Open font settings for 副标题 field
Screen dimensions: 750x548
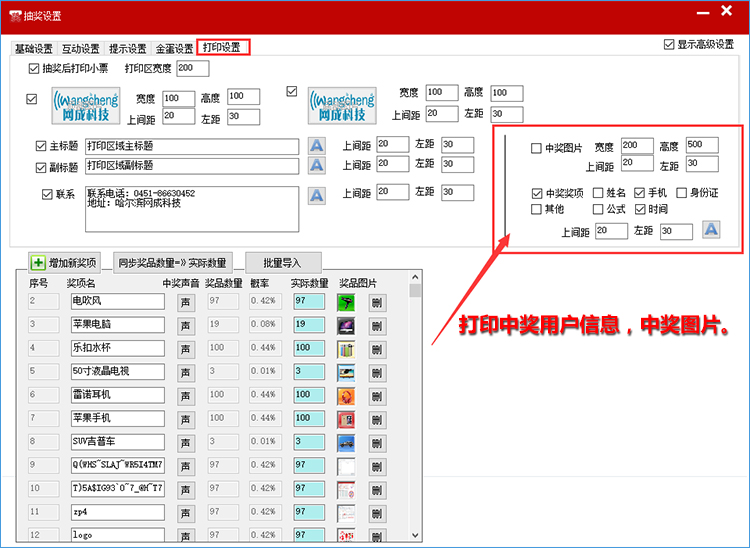316,166
